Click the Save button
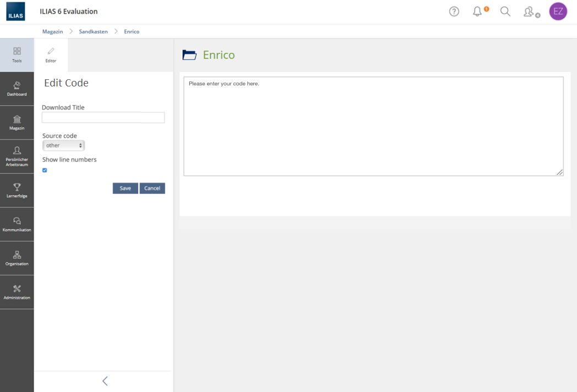Viewport: 577px width, 392px height. click(x=125, y=188)
